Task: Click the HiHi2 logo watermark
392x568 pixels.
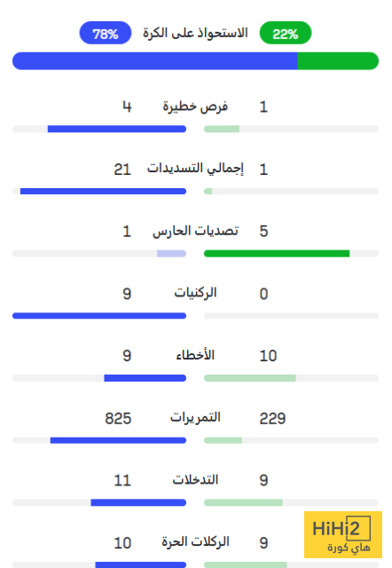Action: tap(342, 534)
